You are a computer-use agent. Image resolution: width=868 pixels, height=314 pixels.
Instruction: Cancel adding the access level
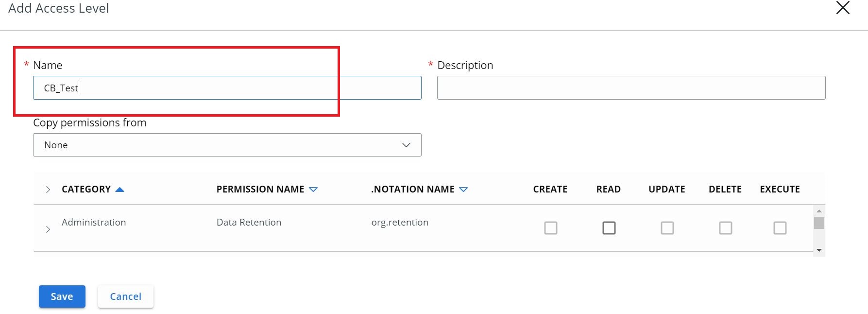(x=125, y=297)
